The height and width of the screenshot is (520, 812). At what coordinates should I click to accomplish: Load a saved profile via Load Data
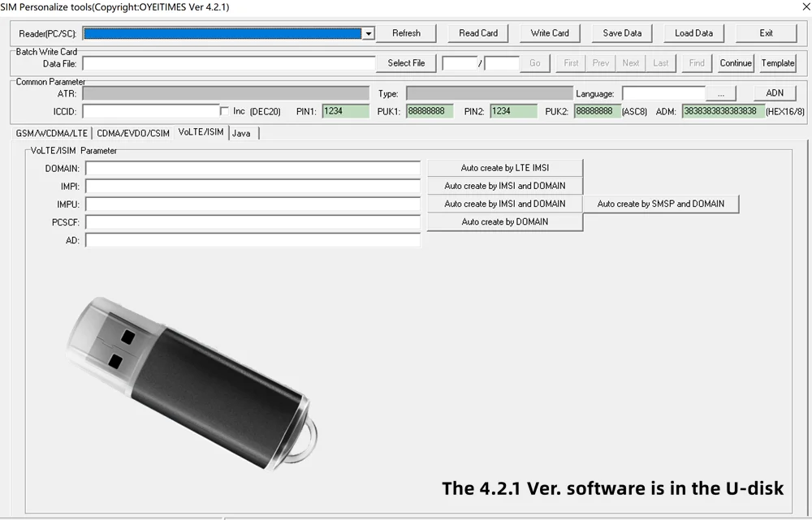(x=693, y=33)
